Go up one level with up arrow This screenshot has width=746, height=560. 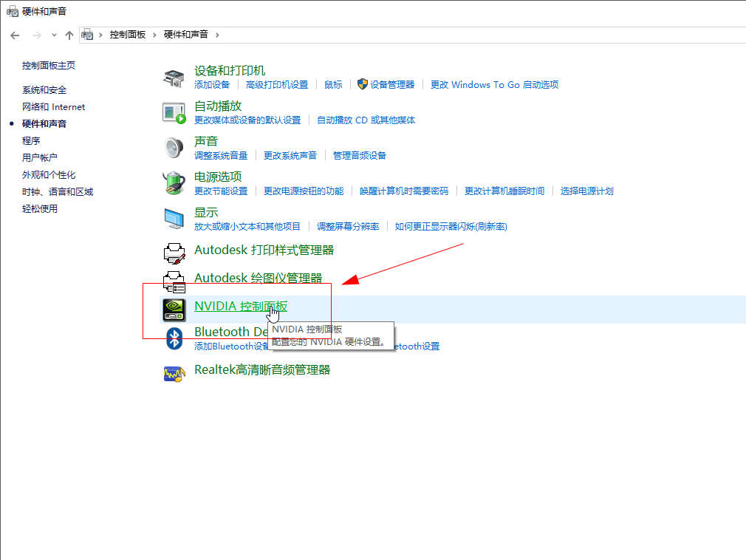tap(69, 35)
